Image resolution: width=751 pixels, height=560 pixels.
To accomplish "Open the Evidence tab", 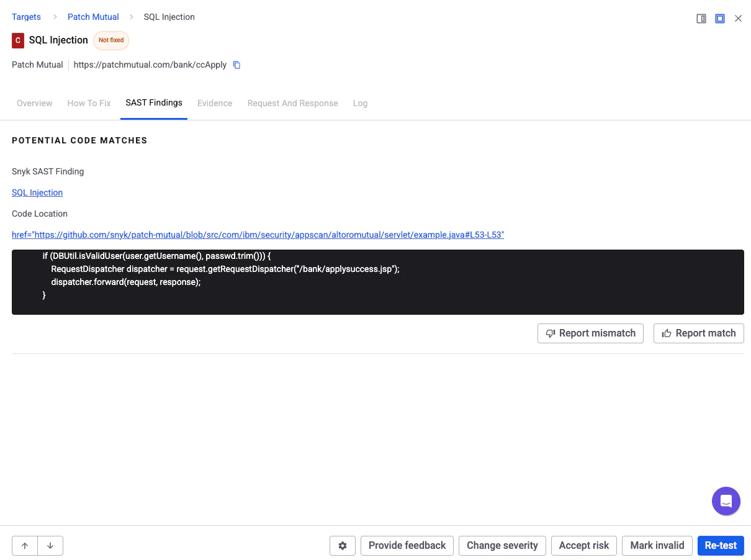I will click(215, 103).
